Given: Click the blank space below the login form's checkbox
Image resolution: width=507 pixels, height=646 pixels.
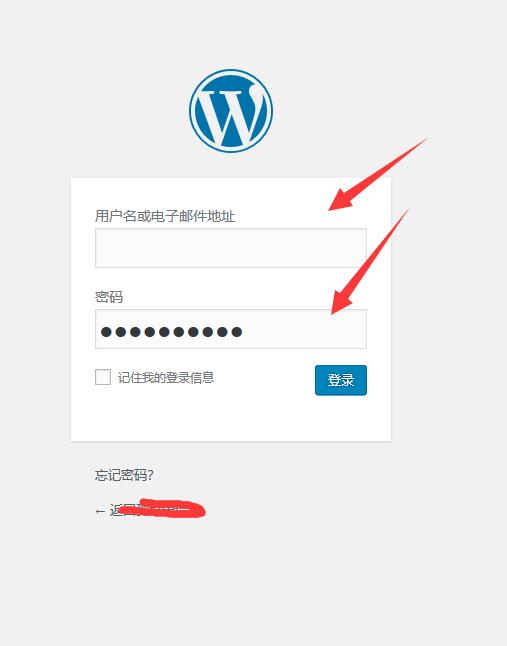Looking at the screenshot, I should point(231,416).
